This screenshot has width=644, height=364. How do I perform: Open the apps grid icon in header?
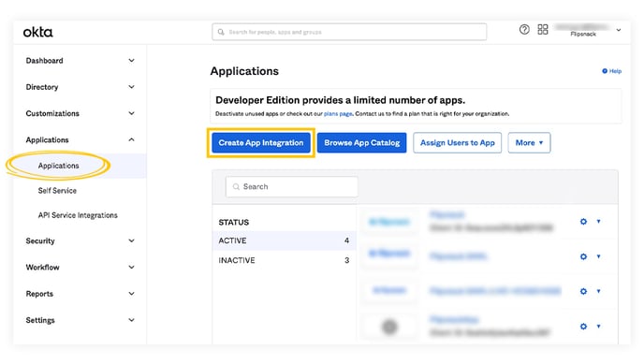point(543,30)
